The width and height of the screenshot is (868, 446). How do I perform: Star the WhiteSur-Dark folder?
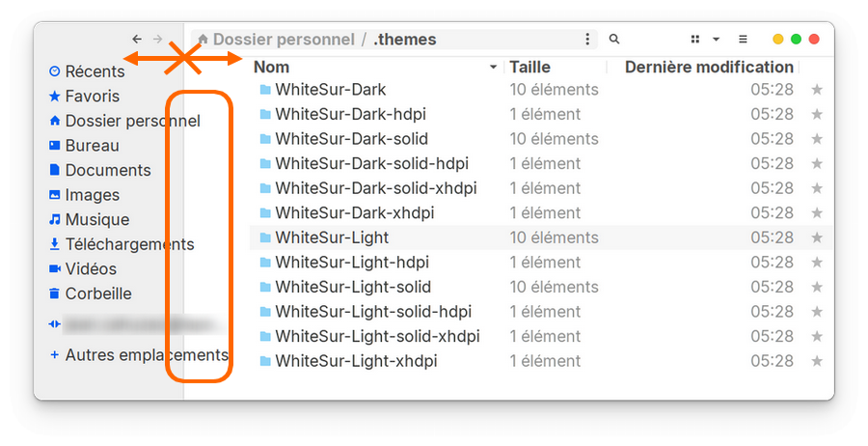pos(817,90)
